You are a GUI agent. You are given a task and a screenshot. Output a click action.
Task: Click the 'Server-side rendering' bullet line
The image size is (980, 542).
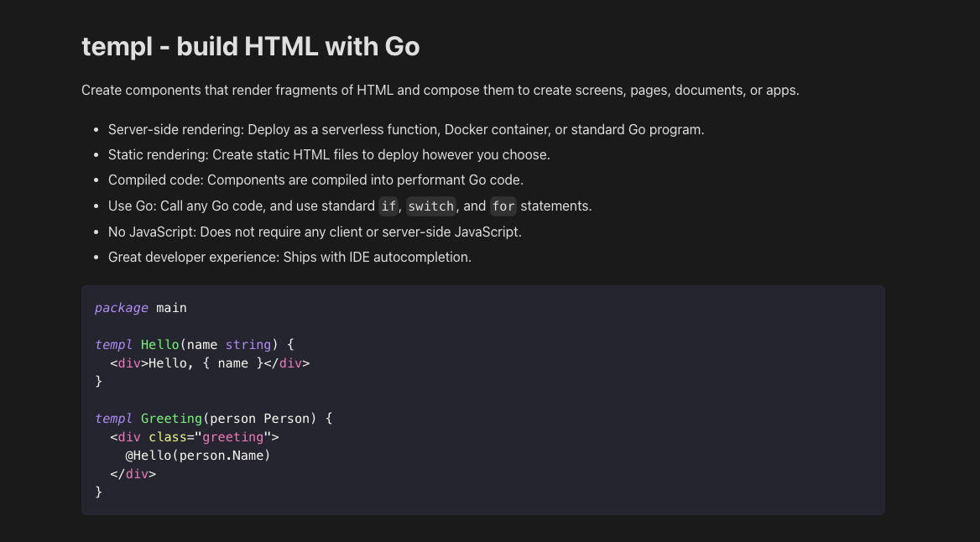click(x=406, y=129)
